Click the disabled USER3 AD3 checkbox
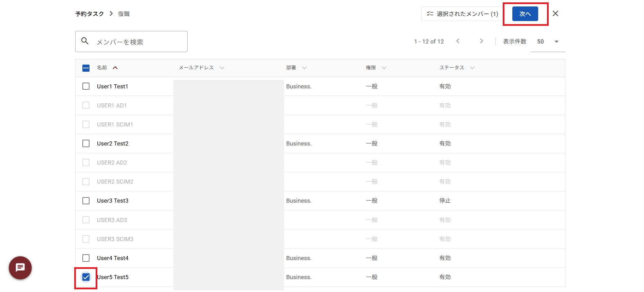The height and width of the screenshot is (292, 644). pyautogui.click(x=86, y=220)
